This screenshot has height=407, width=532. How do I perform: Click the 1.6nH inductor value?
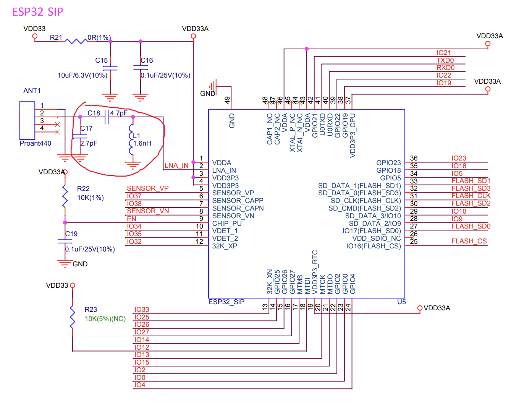pyautogui.click(x=142, y=143)
